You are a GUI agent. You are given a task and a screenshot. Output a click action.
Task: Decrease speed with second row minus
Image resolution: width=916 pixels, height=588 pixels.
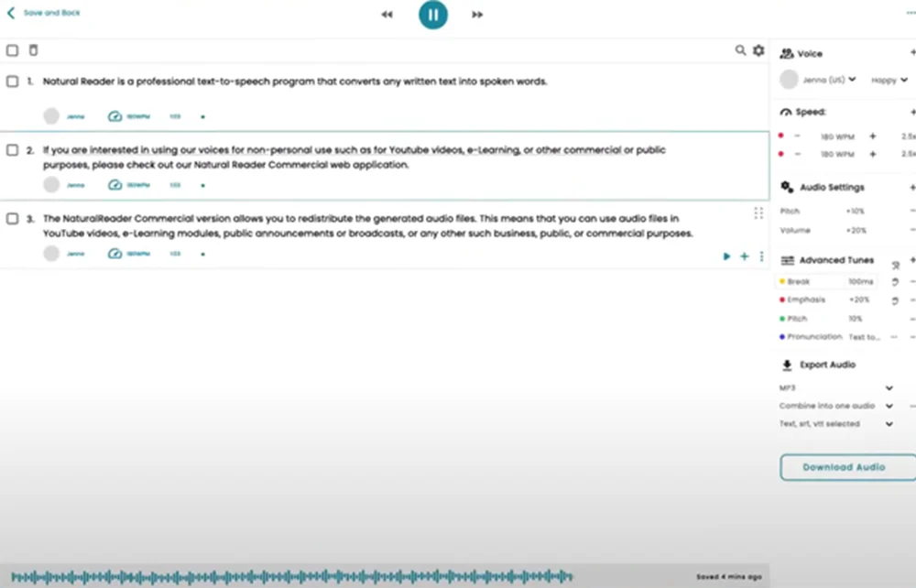(797, 154)
